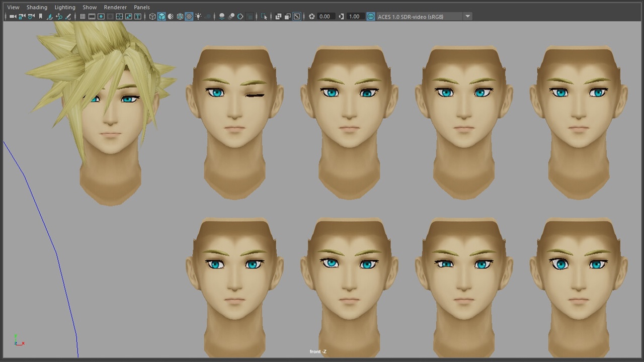
Task: Click the Lock Camera icon
Action: [22, 17]
